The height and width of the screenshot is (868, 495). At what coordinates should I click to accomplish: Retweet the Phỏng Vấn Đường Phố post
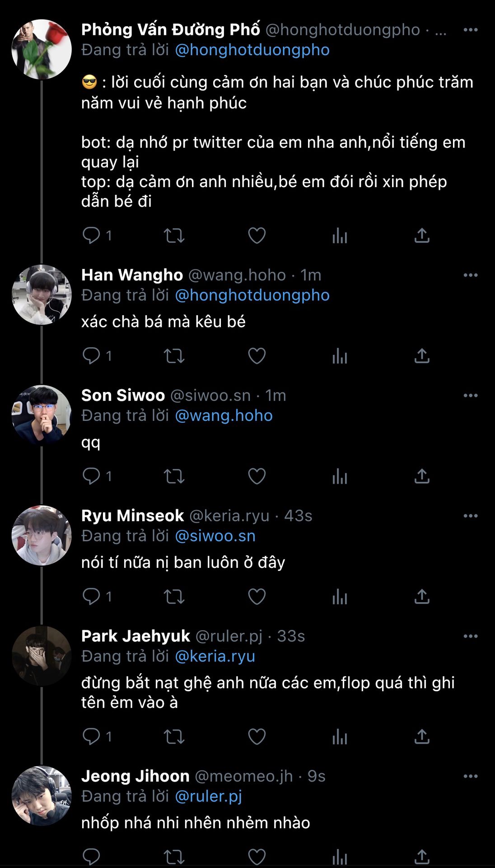pyautogui.click(x=174, y=236)
